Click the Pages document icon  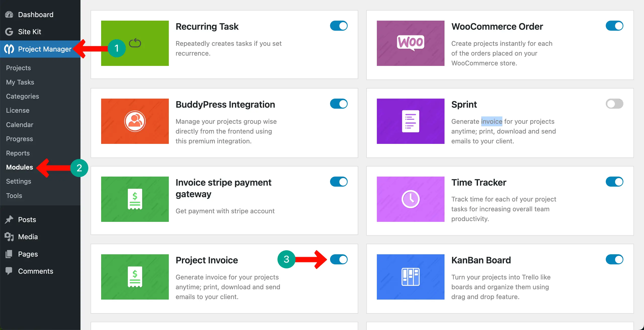pyautogui.click(x=9, y=254)
